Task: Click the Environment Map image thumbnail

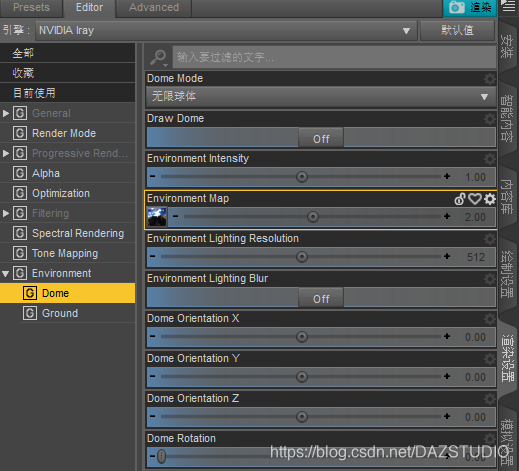Action: click(157, 217)
